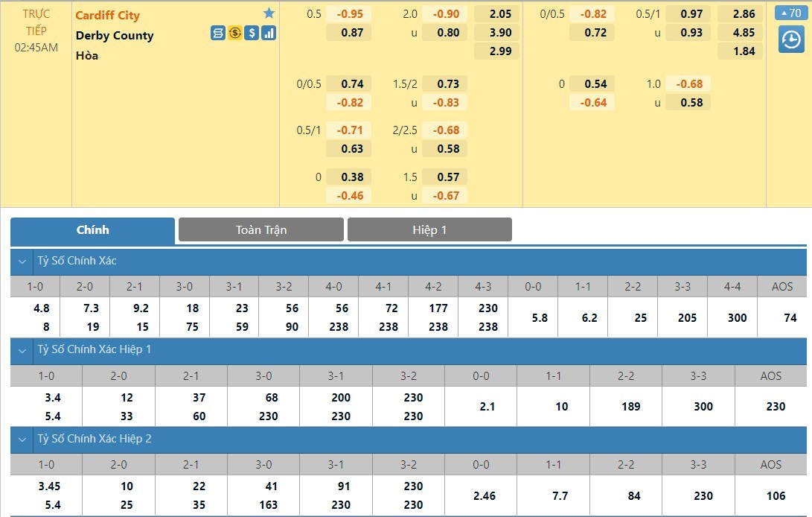The image size is (812, 517).
Task: Open the scoreboard icon beside Derby County
Action: pyautogui.click(x=218, y=34)
